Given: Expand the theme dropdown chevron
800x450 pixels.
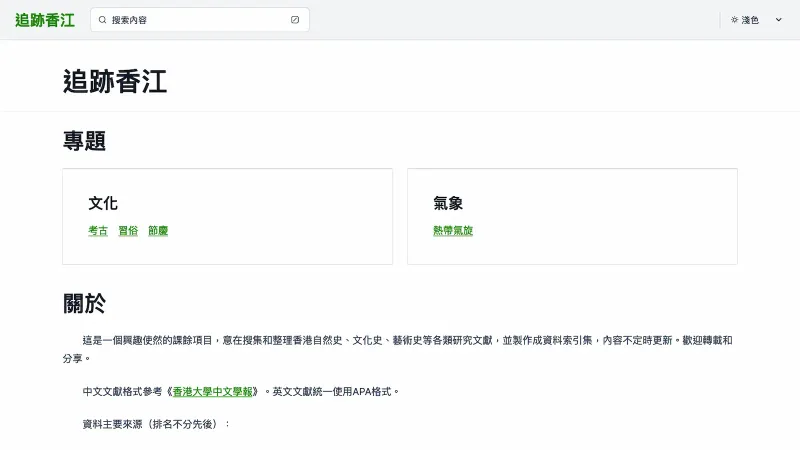Looking at the screenshot, I should 779,20.
